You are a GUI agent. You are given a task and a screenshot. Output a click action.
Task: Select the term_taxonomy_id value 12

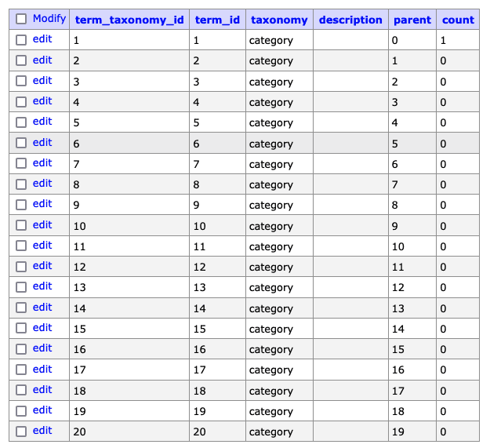coord(80,267)
